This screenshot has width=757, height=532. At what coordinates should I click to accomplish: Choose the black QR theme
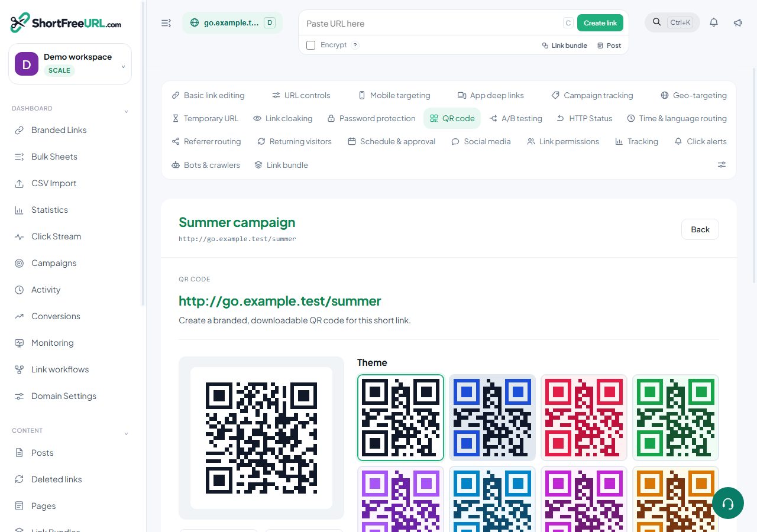400,417
